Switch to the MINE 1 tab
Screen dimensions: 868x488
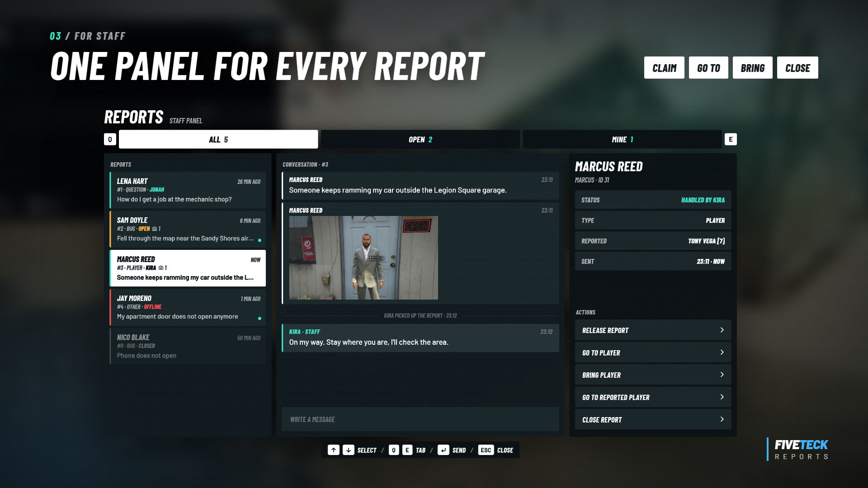coord(622,139)
